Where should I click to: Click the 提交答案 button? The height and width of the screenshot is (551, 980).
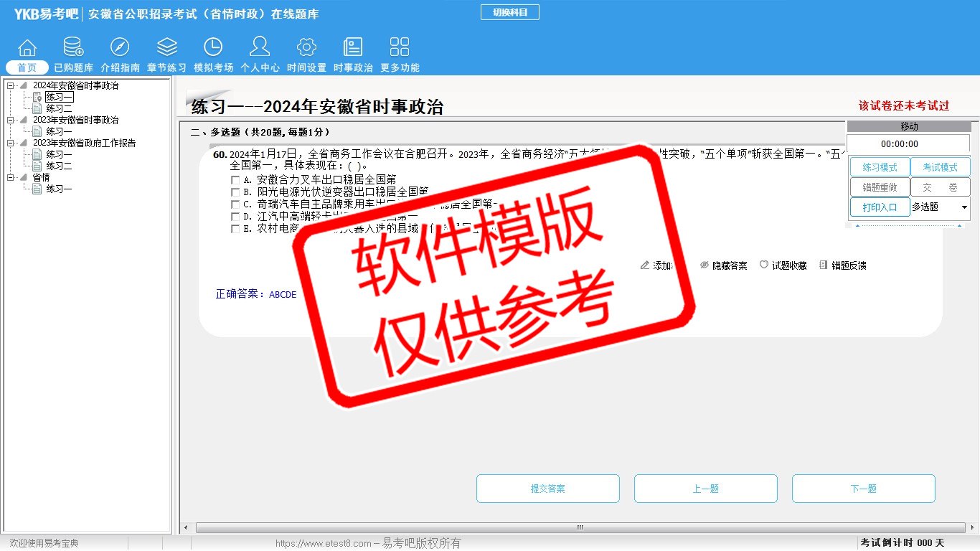pos(547,489)
